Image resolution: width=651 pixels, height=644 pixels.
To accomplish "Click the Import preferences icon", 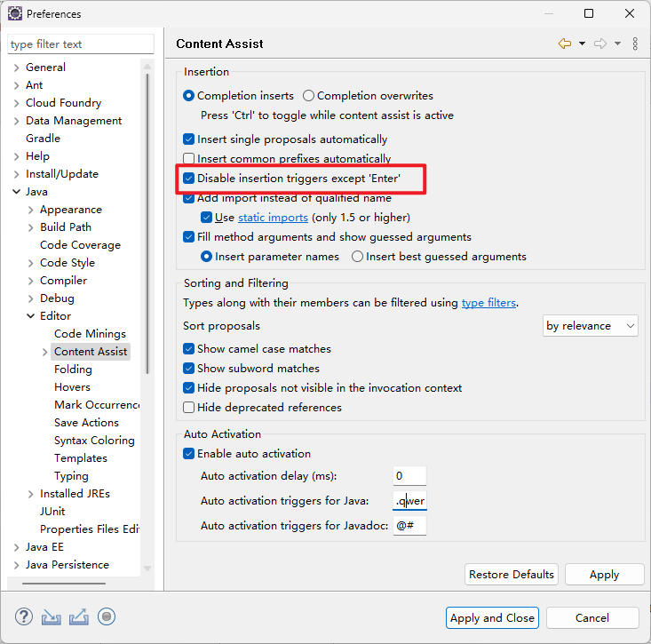I will coord(52,616).
